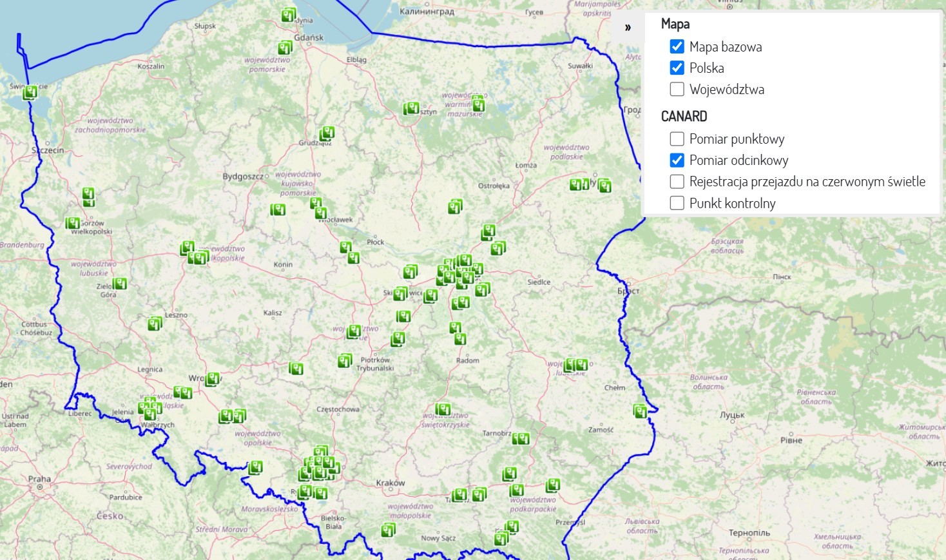The height and width of the screenshot is (560, 946).
Task: Enable Pomiar punktowy measurements
Action: [677, 139]
